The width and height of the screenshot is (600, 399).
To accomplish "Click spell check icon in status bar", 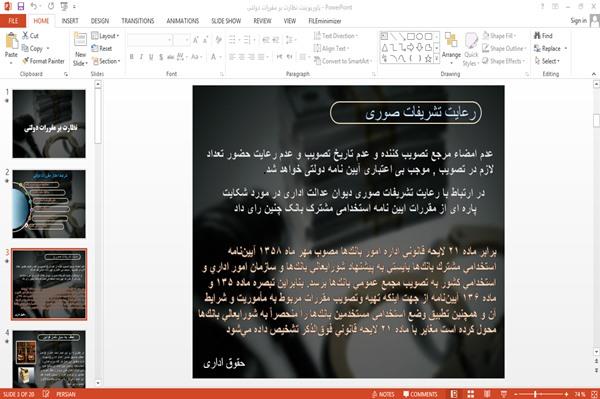I will pos(46,394).
